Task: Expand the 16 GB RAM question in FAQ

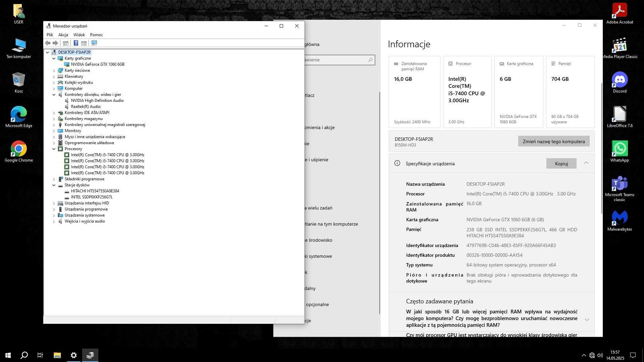Action: click(587, 319)
